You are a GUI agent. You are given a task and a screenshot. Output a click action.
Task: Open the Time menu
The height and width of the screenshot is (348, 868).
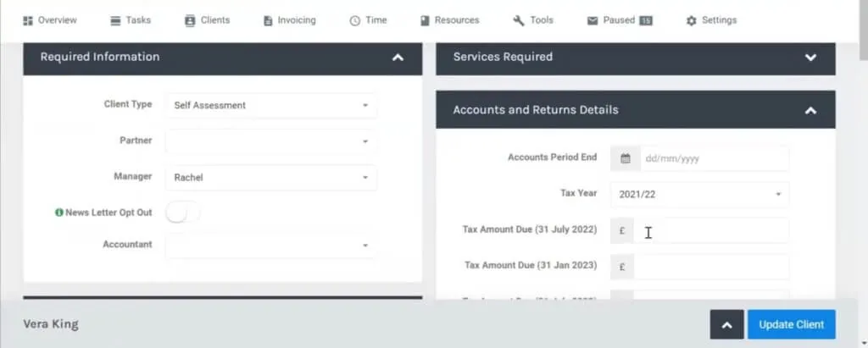pos(368,20)
